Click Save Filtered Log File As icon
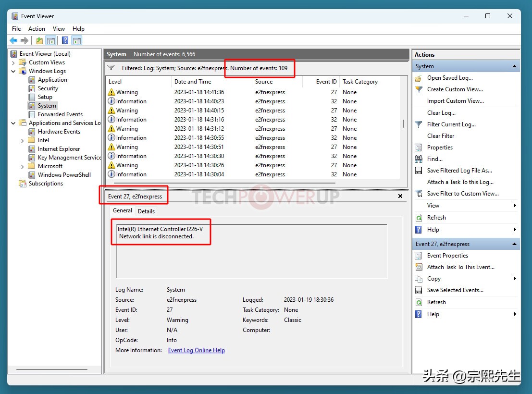 coord(419,171)
